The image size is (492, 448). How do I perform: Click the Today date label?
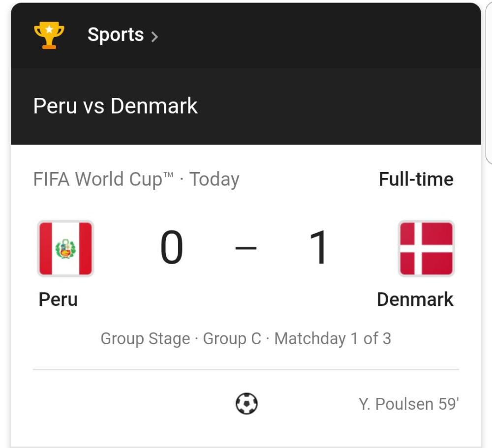click(215, 179)
